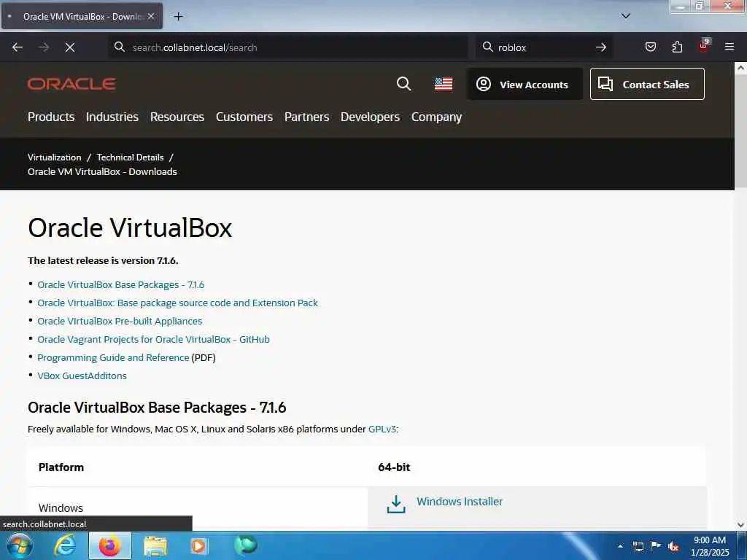Screen dimensions: 747x560
Task: Click the roblox search field
Action: point(543,47)
